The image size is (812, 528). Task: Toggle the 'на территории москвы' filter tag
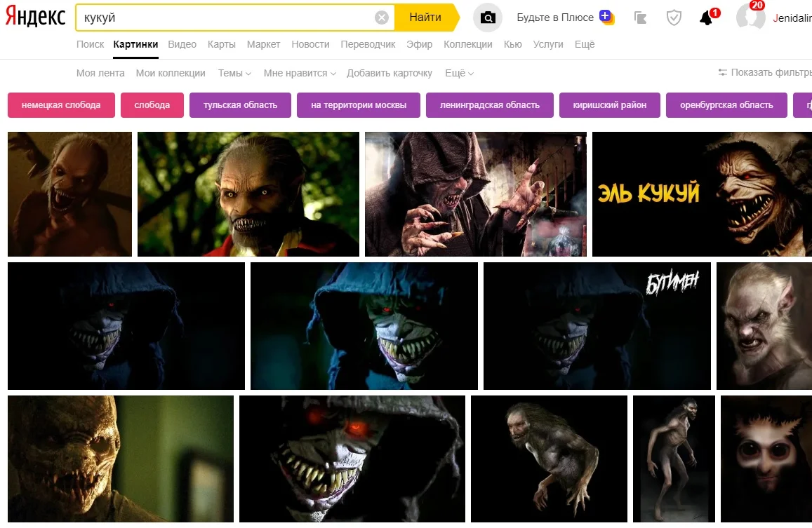pyautogui.click(x=358, y=104)
